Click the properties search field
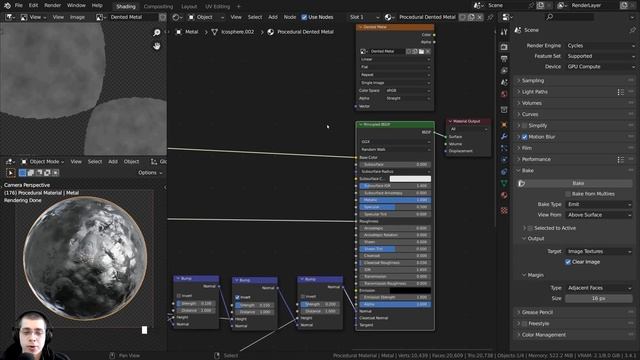 pyautogui.click(x=570, y=17)
